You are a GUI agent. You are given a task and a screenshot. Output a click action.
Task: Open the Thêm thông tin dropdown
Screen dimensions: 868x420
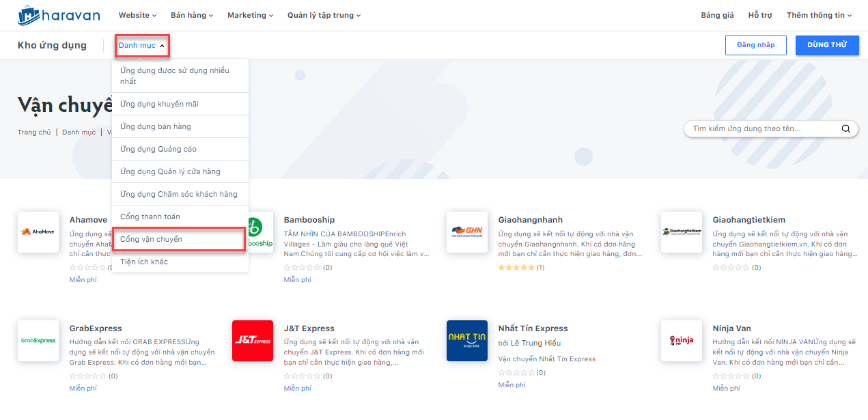coord(819,15)
